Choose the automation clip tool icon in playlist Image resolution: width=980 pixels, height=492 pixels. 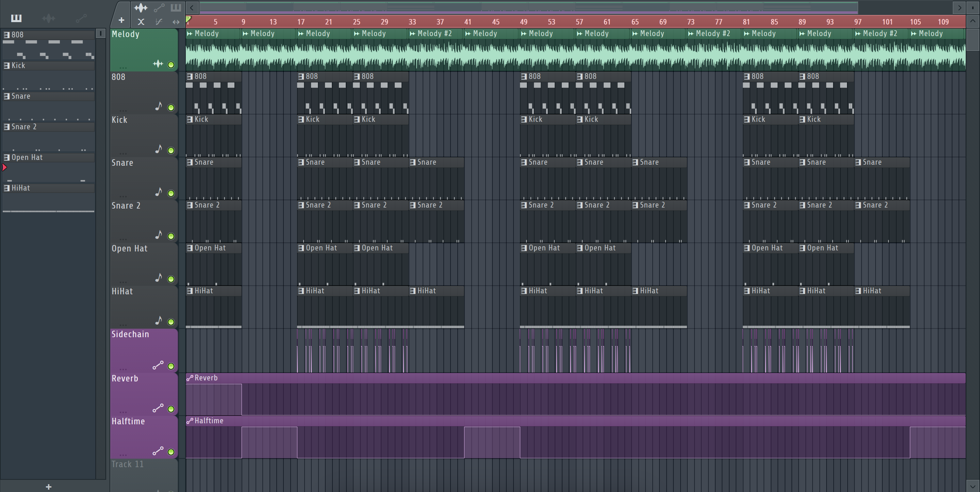tap(159, 7)
